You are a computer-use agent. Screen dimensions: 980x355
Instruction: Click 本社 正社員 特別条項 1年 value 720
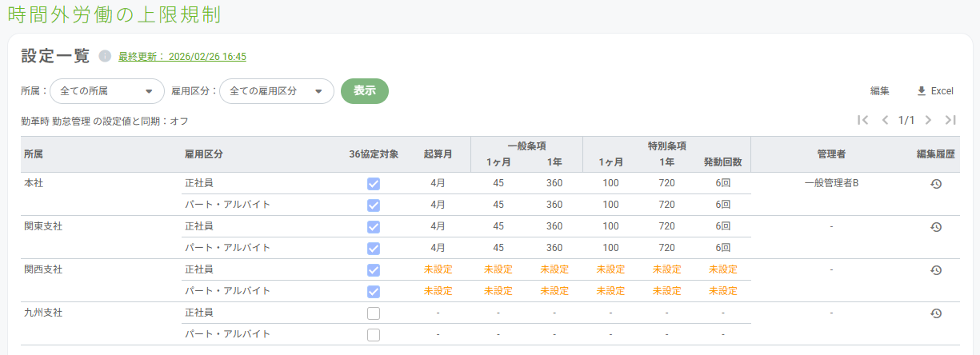[x=666, y=183]
